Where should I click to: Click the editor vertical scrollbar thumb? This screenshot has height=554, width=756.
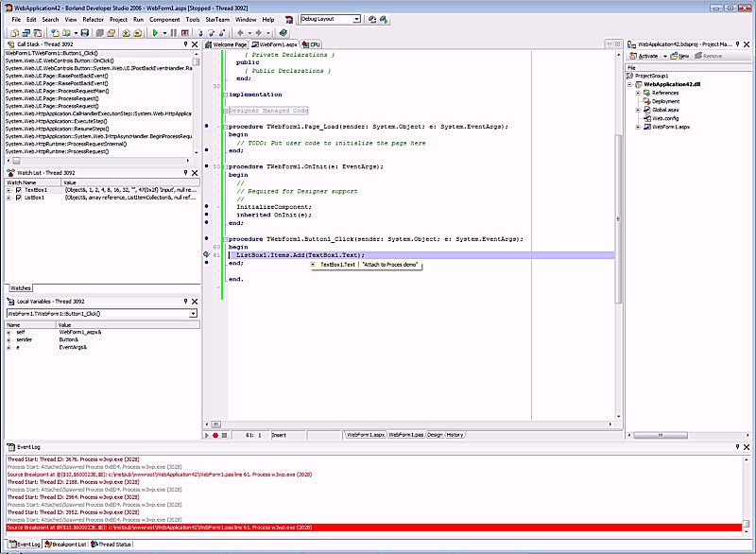618,219
